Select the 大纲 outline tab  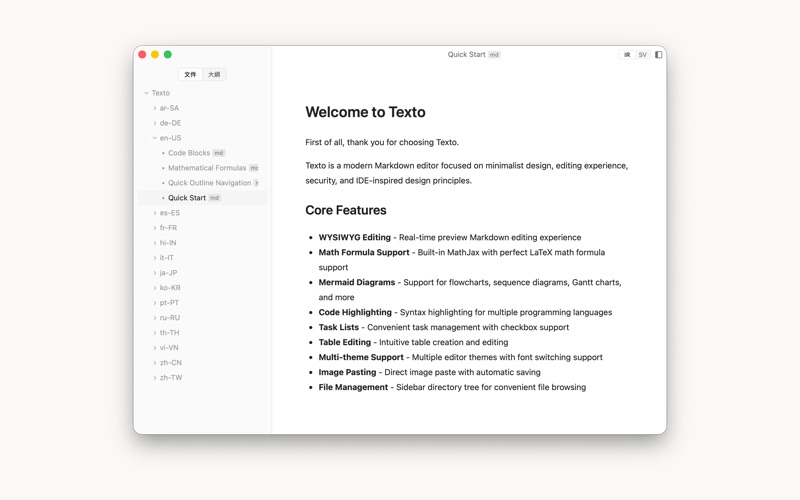click(214, 74)
